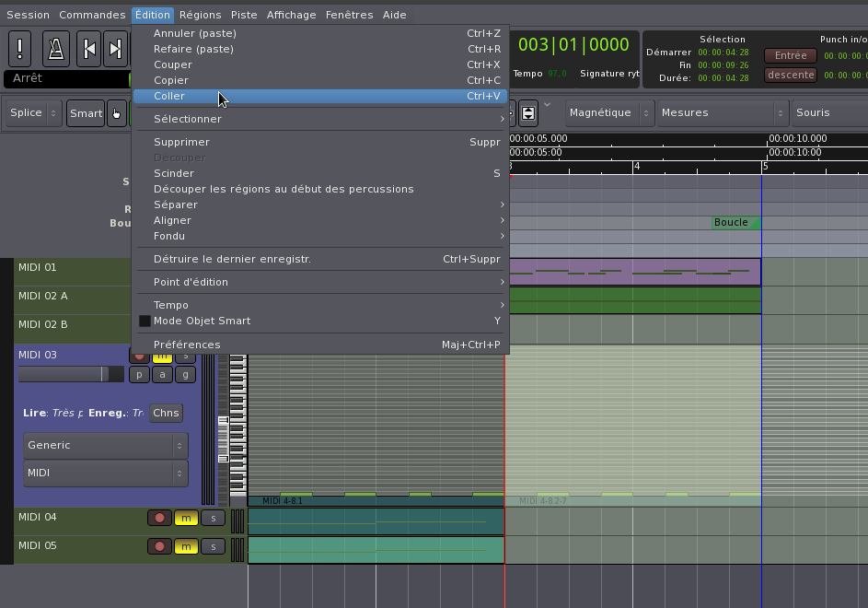Select the grab hand mouse tool
868x608 pixels.
pyautogui.click(x=117, y=113)
